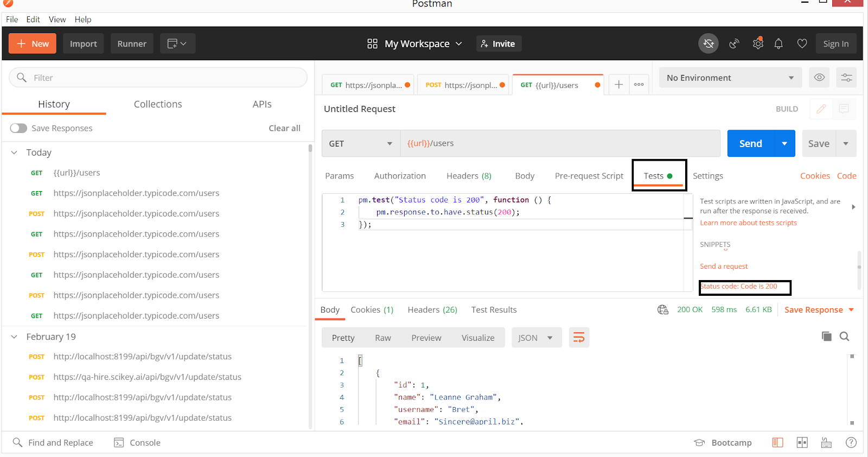Insert the 'Status code: Code is 200' snippet
Viewport: 868px width, 457px height.
pyautogui.click(x=739, y=287)
